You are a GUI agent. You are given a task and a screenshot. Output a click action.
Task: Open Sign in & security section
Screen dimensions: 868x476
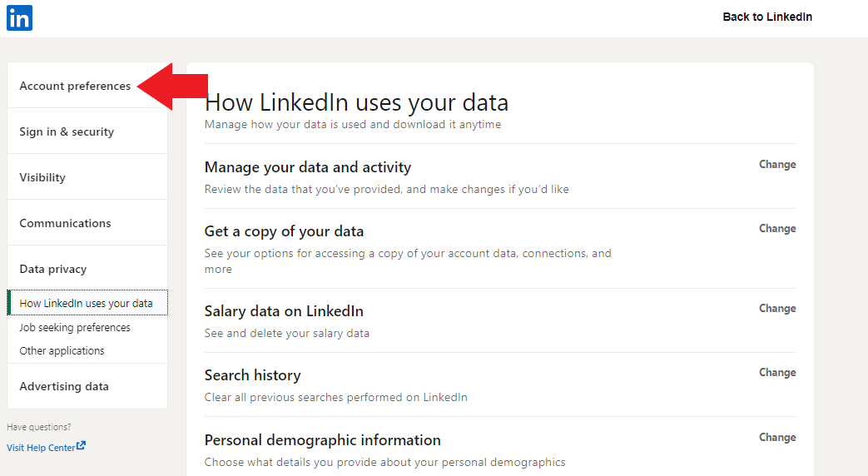(x=67, y=131)
